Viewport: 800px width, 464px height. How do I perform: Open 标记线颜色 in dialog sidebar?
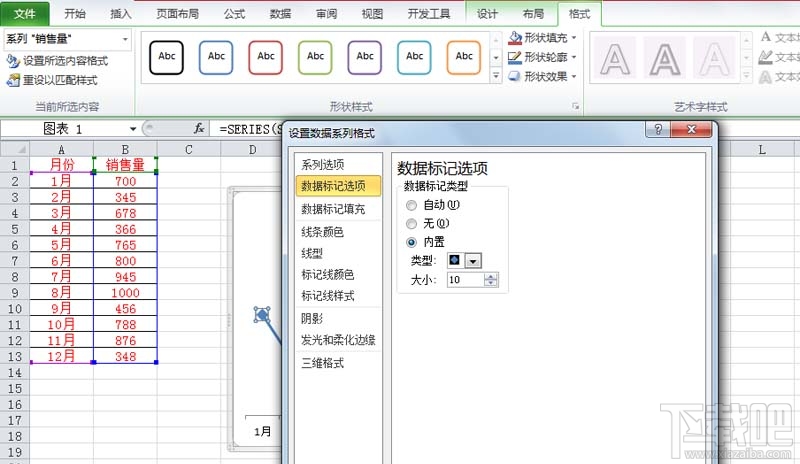click(x=328, y=275)
